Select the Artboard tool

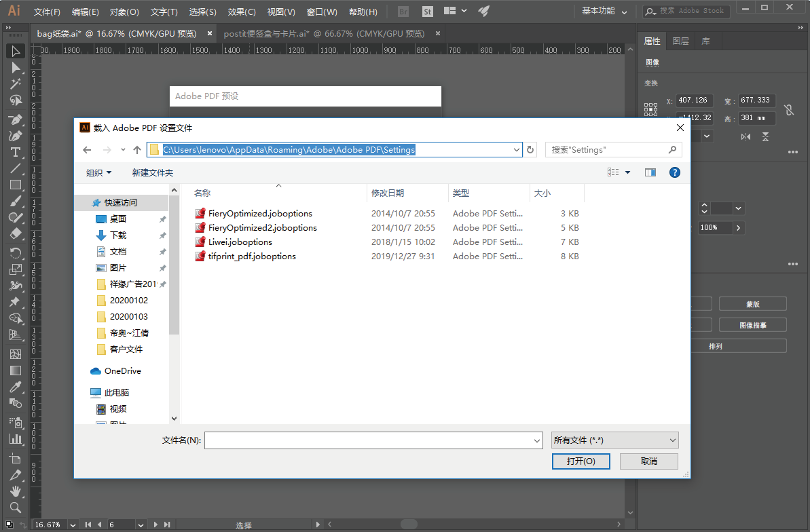pyautogui.click(x=16, y=458)
